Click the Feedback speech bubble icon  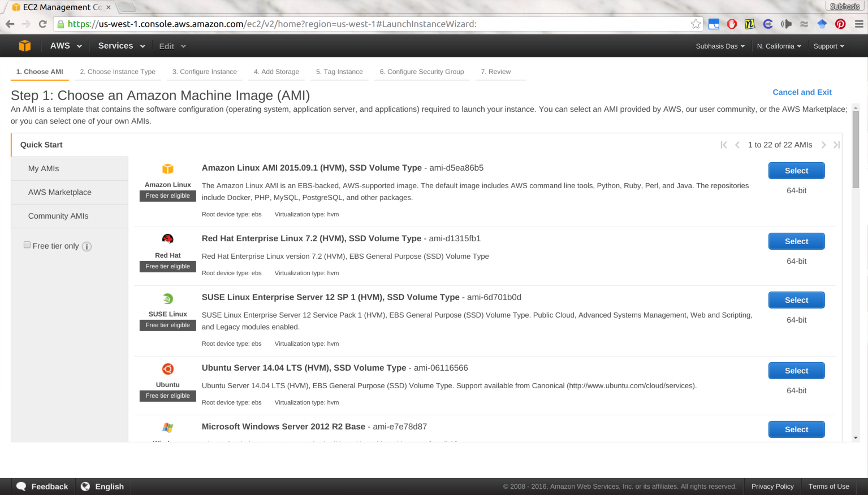[21, 487]
